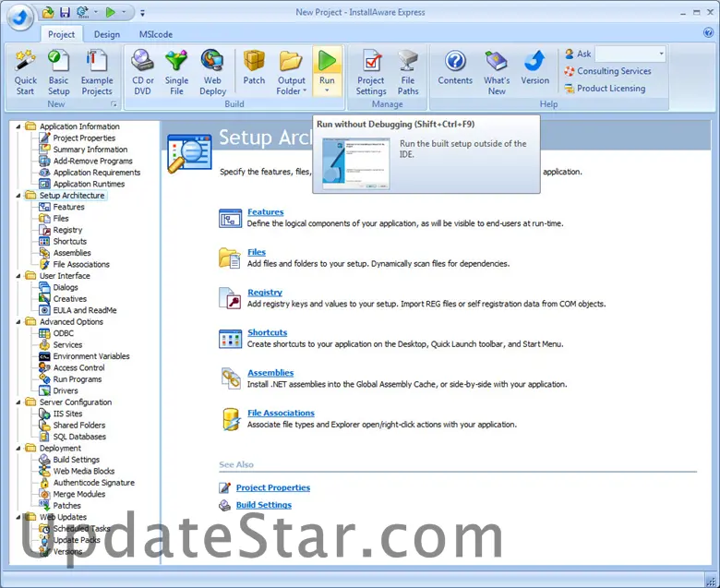Select Authenticode Signature tree item
The width and height of the screenshot is (720, 588).
[x=93, y=483]
